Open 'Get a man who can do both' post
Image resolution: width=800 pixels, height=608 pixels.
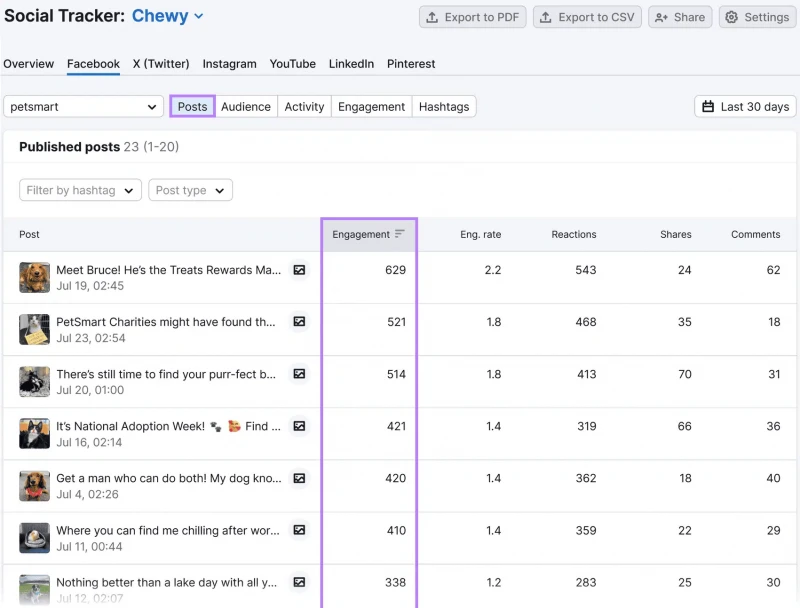tap(168, 478)
